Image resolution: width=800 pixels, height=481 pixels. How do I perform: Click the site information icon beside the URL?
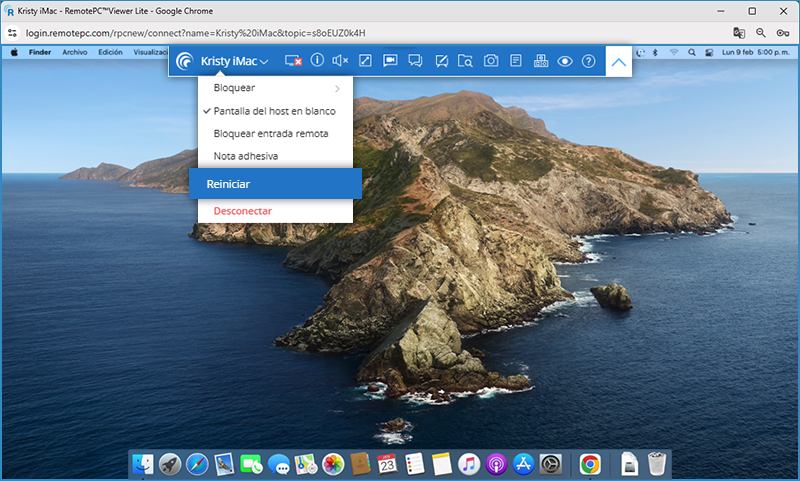point(12,33)
